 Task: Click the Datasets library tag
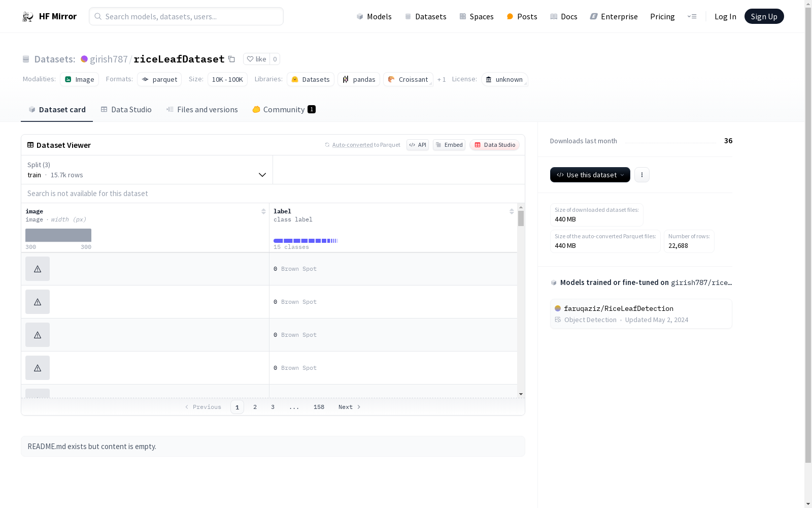click(311, 79)
